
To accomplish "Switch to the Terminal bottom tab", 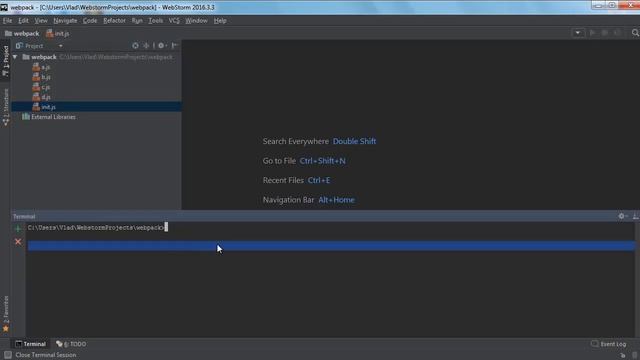I will (x=31, y=344).
